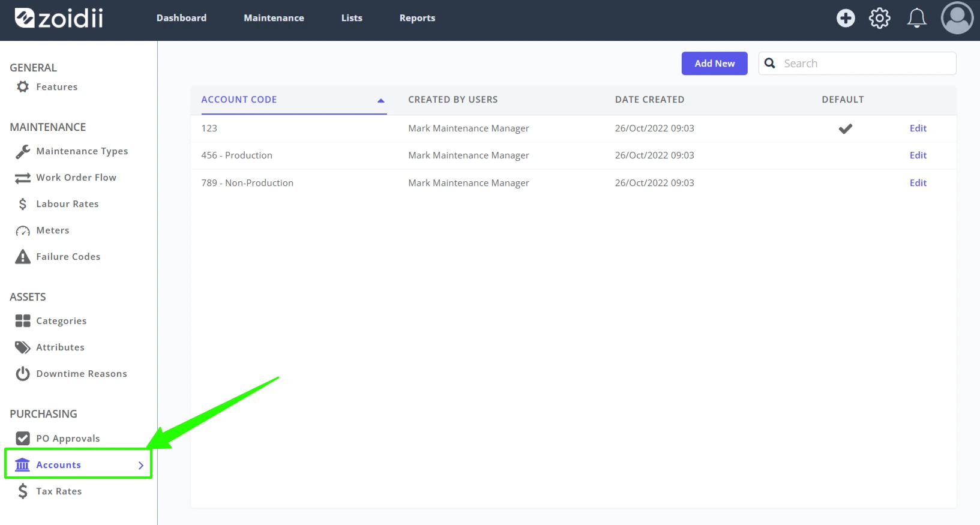The image size is (980, 525).
Task: Open the Reports menu
Action: [417, 18]
